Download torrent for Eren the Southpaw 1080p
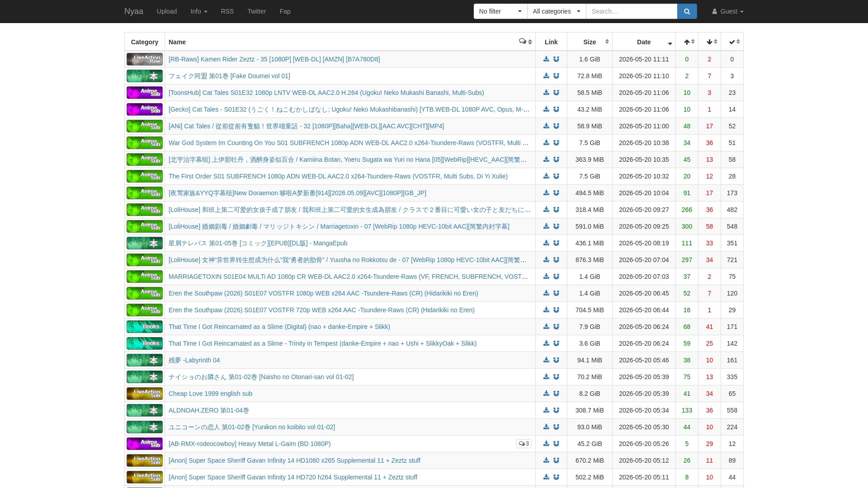Image resolution: width=868 pixels, height=488 pixels. [546, 293]
